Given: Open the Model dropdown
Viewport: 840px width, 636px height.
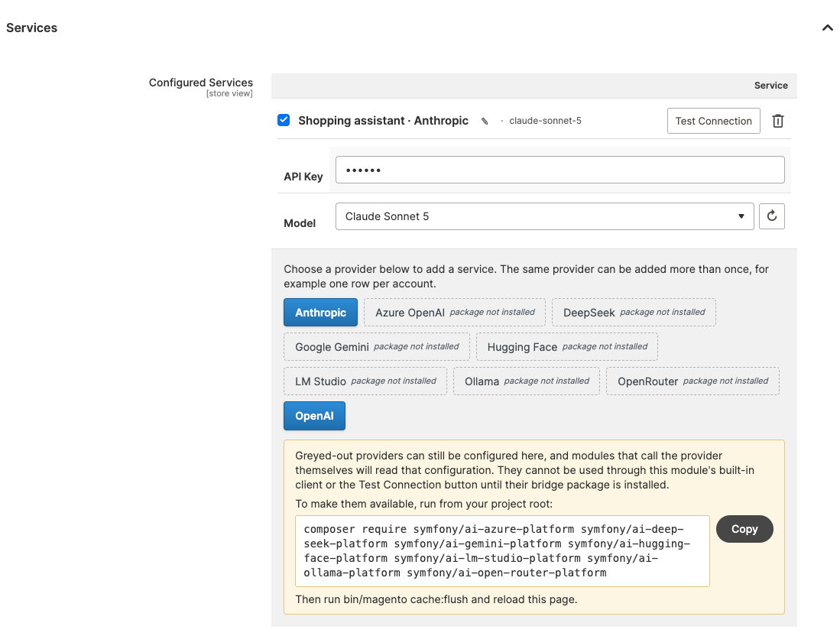Looking at the screenshot, I should 544,216.
